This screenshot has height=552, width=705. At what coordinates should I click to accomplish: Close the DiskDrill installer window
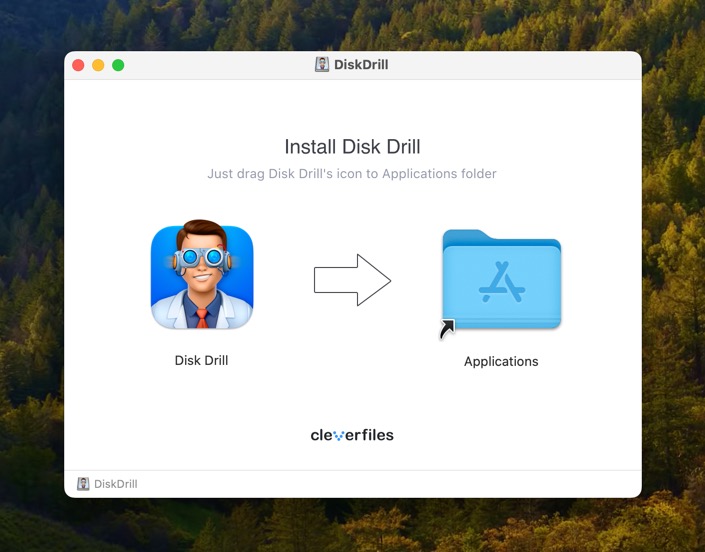click(78, 65)
